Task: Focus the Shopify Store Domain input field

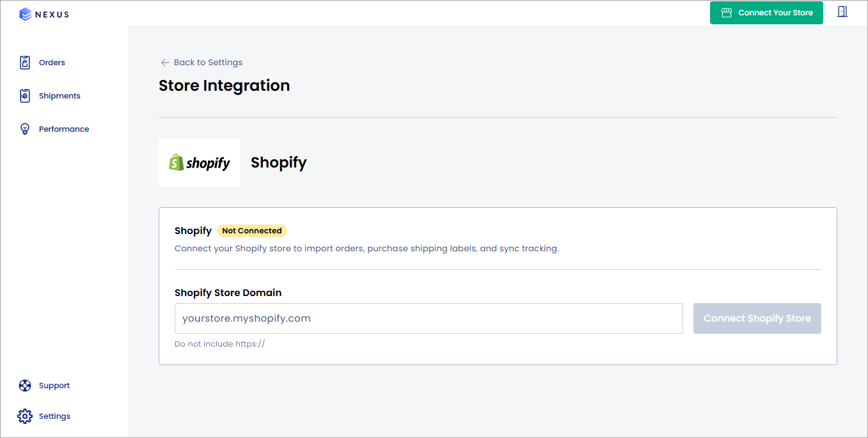Action: click(x=429, y=318)
